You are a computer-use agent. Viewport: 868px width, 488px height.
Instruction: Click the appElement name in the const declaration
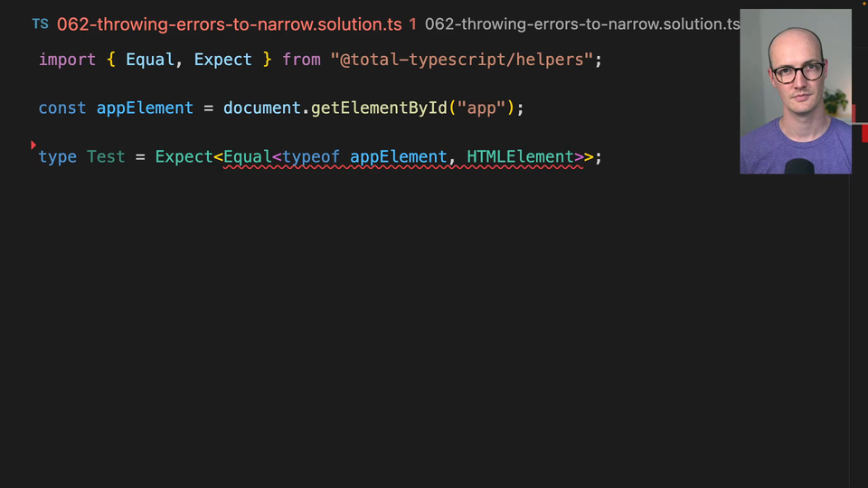145,108
